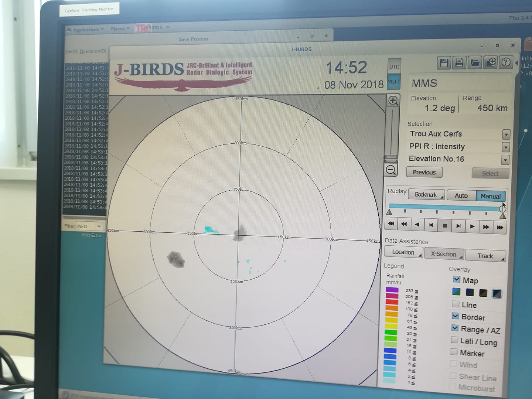Enable the Marker overlay checkbox
Screen dimensions: 532x399
(x=454, y=352)
